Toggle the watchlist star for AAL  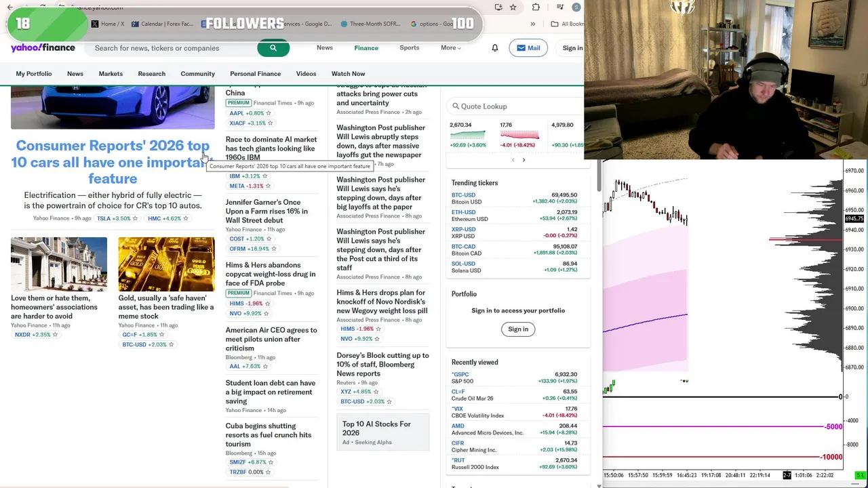[265, 367]
